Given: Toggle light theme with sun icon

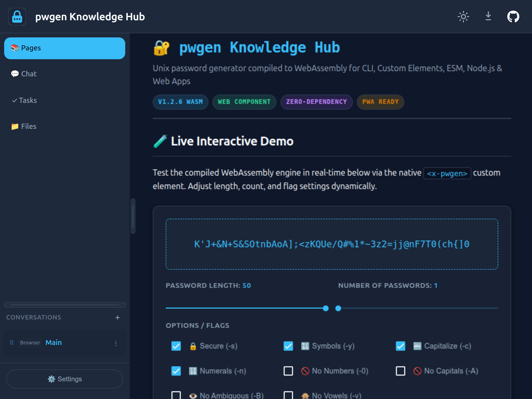Looking at the screenshot, I should pos(463,17).
